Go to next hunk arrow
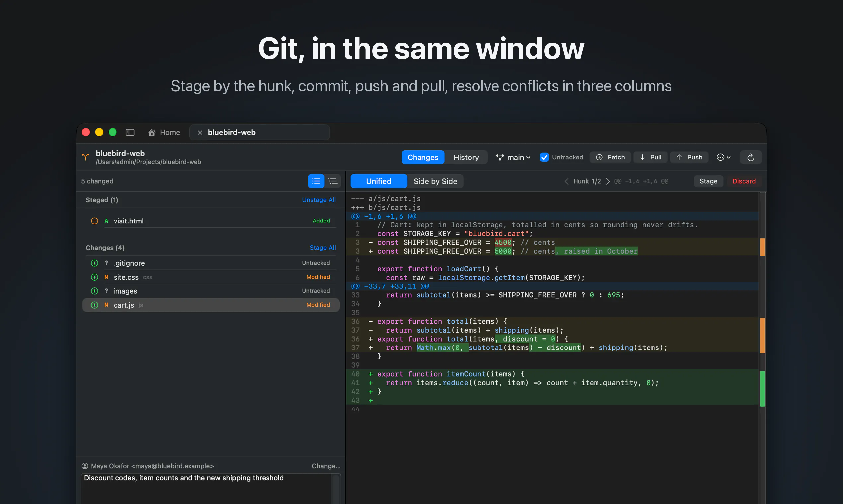 tap(608, 181)
